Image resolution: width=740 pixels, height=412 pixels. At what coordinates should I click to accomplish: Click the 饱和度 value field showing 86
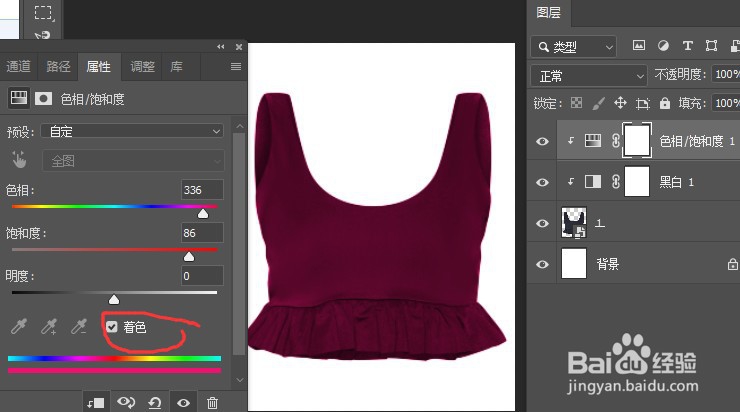(x=202, y=233)
